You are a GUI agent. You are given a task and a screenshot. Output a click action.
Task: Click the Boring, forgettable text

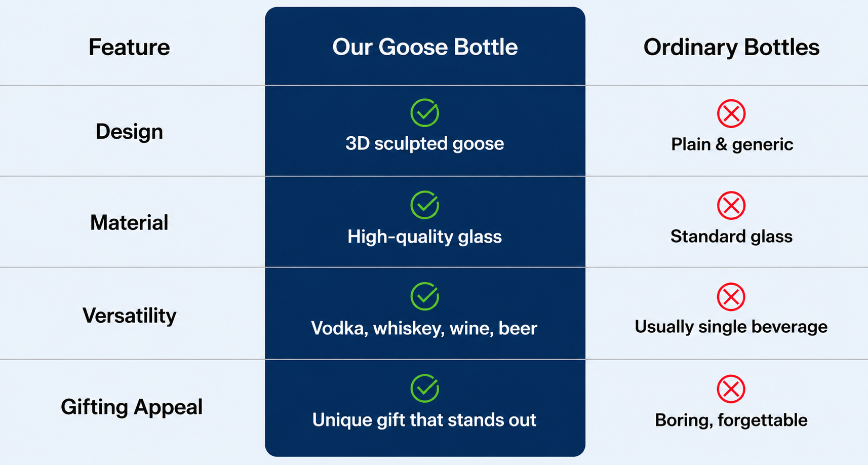731,420
